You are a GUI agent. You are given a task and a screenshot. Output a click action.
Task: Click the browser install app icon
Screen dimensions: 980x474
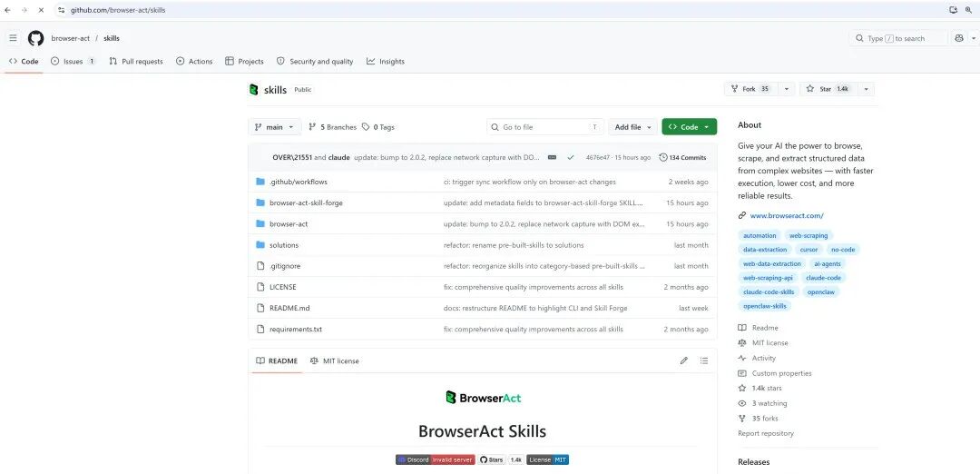click(953, 10)
